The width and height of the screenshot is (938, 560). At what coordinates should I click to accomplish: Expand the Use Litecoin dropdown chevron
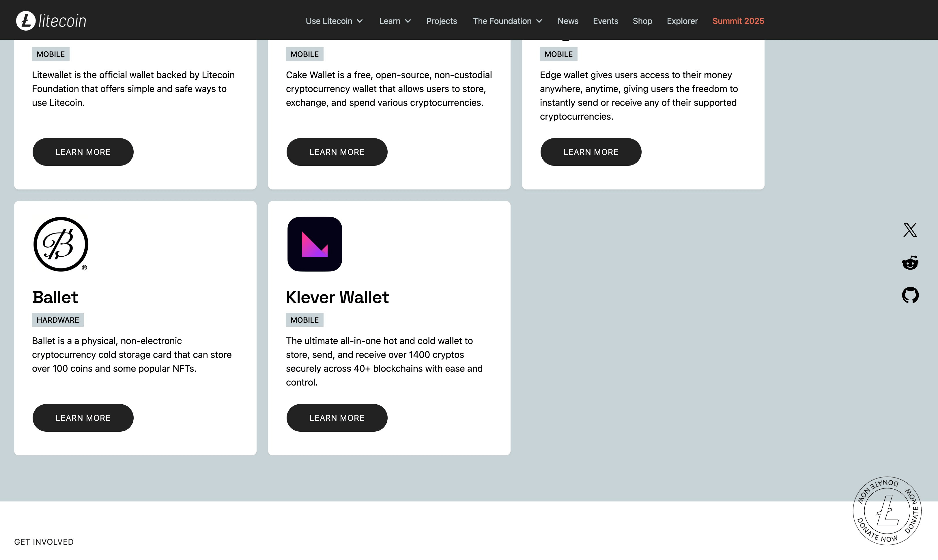coord(360,21)
